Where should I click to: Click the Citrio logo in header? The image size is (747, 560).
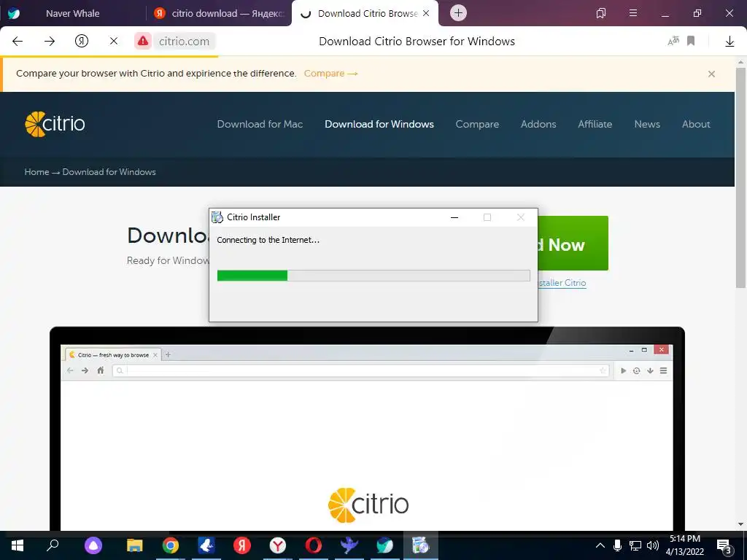point(55,124)
